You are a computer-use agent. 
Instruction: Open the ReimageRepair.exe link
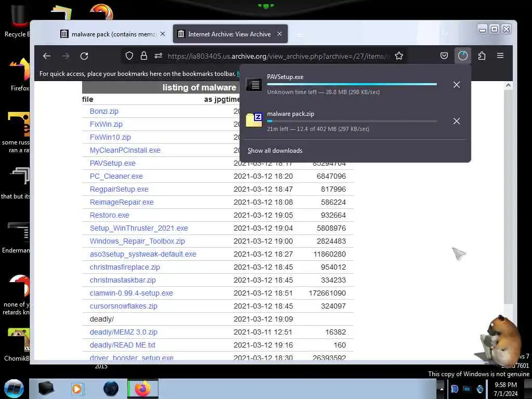[122, 202]
